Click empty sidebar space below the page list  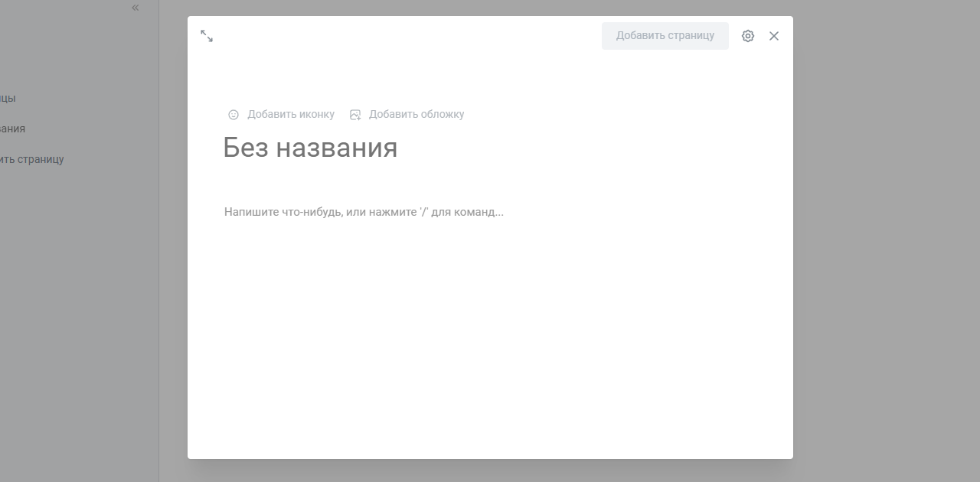77,321
